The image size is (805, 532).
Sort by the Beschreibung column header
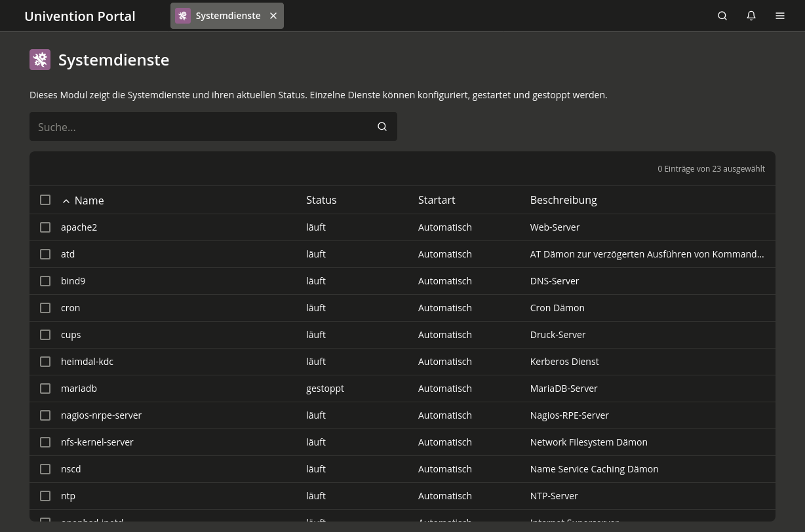[563, 200]
